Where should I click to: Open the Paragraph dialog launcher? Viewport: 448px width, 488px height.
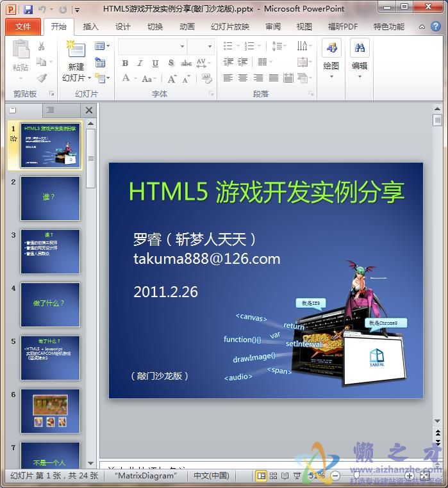point(311,94)
